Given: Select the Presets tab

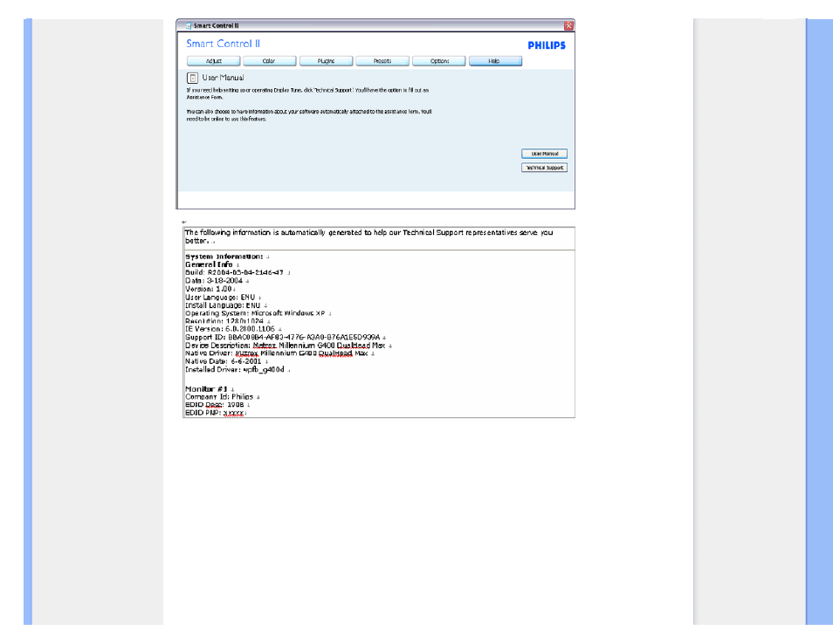Looking at the screenshot, I should click(382, 61).
